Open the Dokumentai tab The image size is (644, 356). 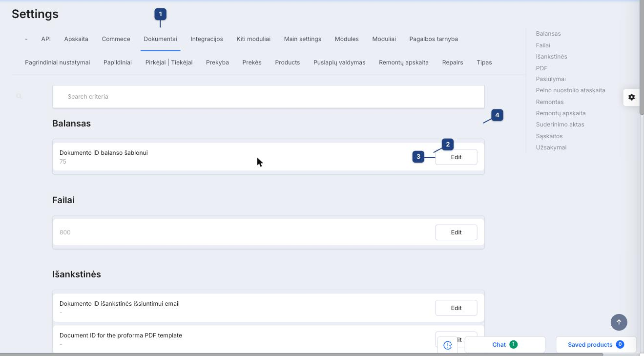(160, 39)
